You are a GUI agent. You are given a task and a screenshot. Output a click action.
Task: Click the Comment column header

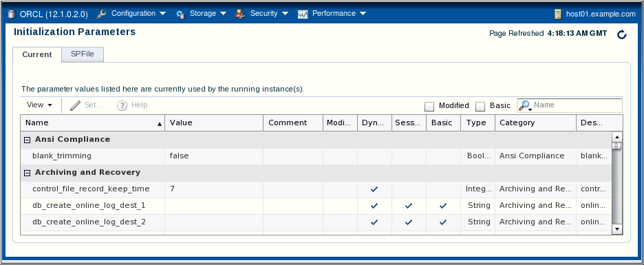[x=293, y=123]
